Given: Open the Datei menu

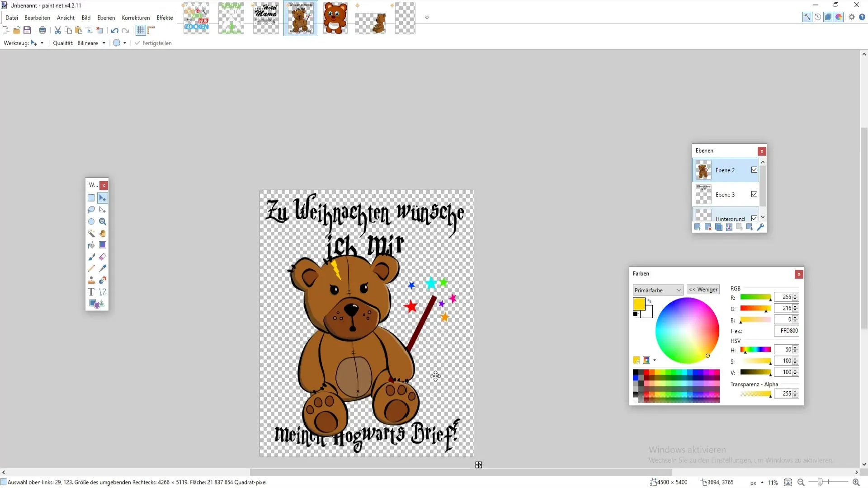Looking at the screenshot, I should [12, 18].
